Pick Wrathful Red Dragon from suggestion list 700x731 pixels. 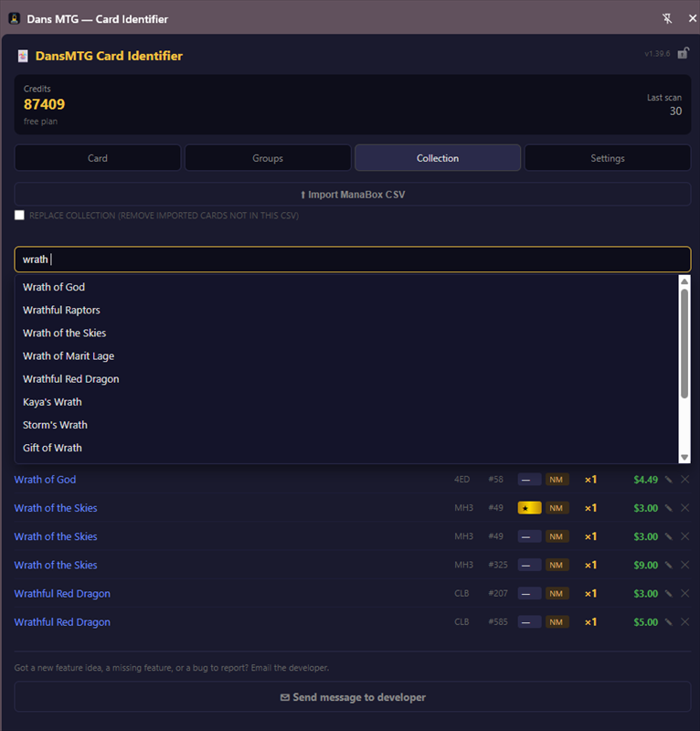click(346, 379)
